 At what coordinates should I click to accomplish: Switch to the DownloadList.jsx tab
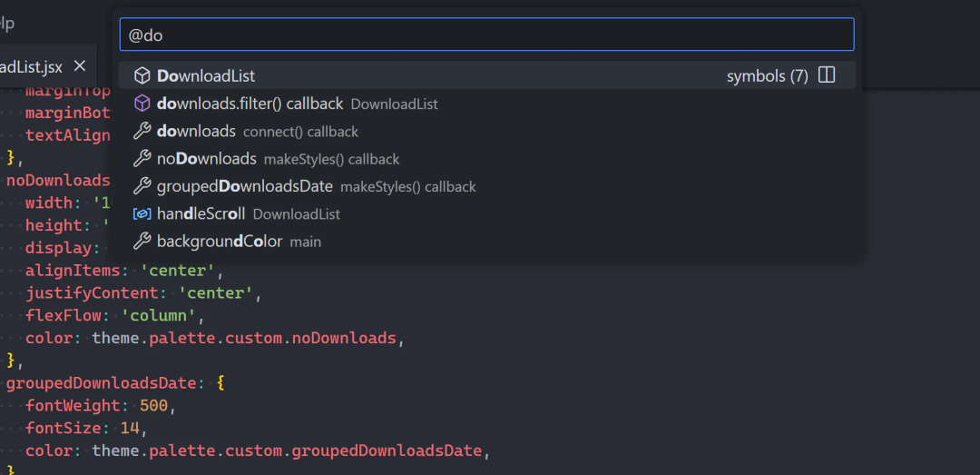tap(32, 66)
